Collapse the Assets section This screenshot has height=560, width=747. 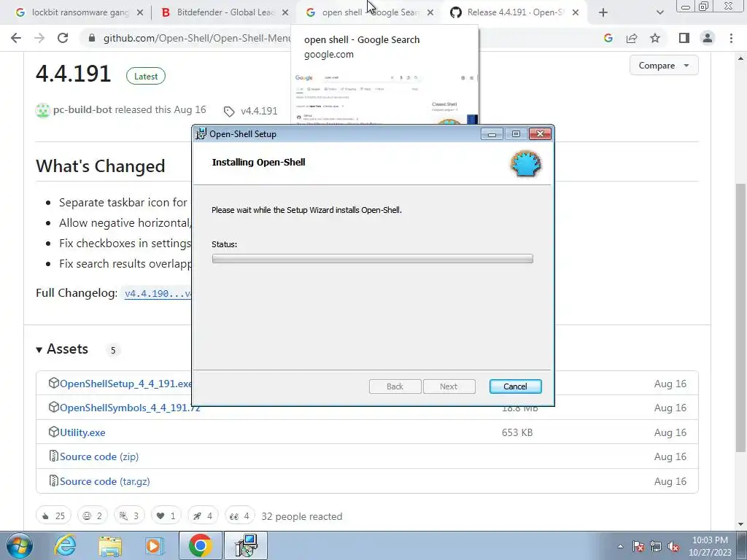coord(62,349)
